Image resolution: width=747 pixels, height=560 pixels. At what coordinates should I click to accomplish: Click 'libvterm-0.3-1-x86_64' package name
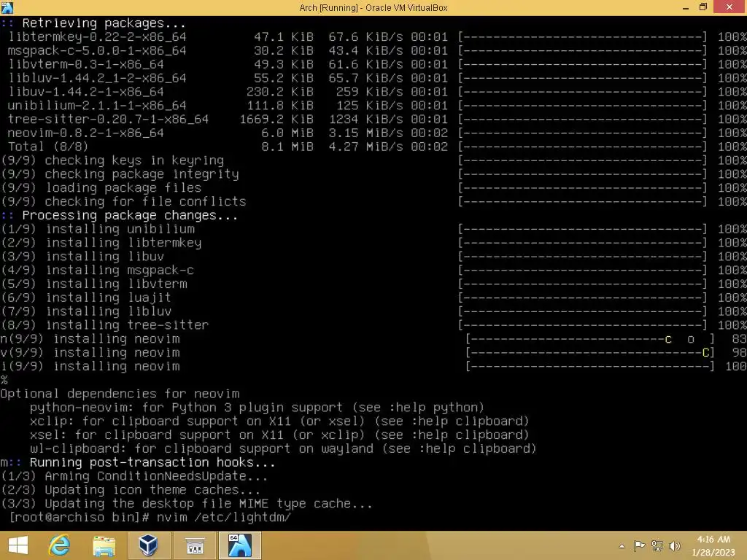click(x=86, y=64)
